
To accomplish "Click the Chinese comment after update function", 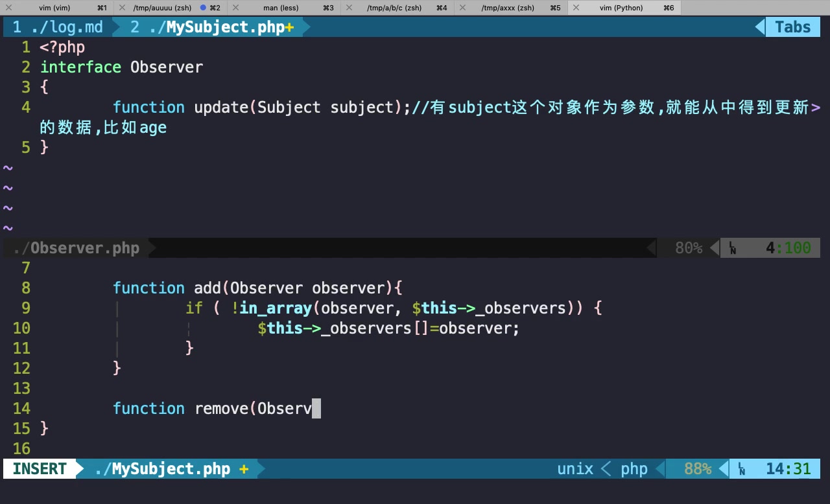I will point(611,108).
